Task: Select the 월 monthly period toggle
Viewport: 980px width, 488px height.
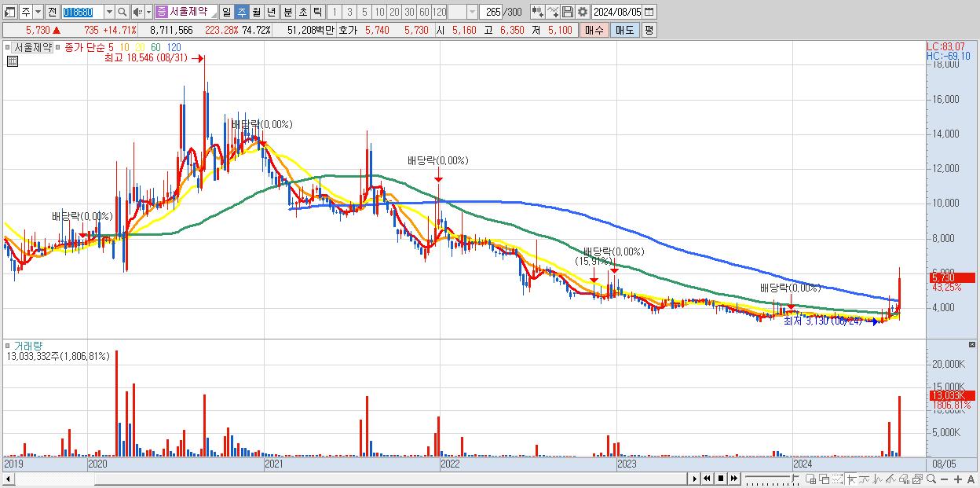Action: pyautogui.click(x=256, y=12)
